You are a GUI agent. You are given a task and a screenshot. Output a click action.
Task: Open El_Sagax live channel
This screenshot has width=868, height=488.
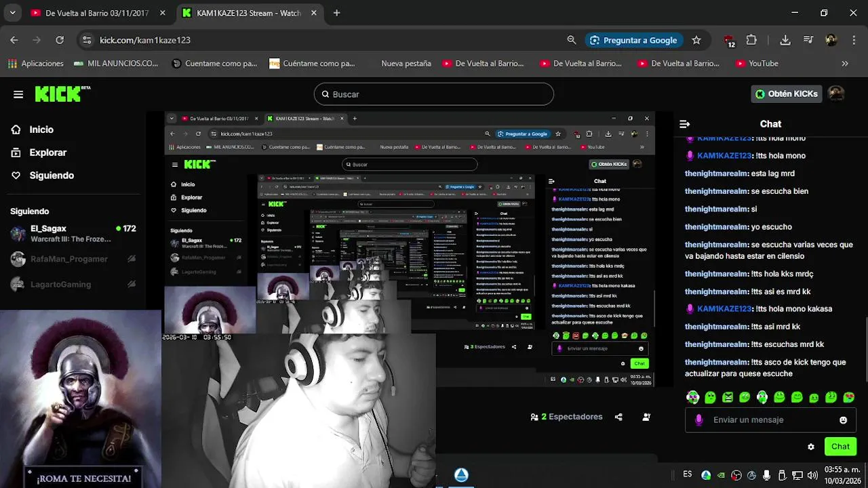click(73, 234)
